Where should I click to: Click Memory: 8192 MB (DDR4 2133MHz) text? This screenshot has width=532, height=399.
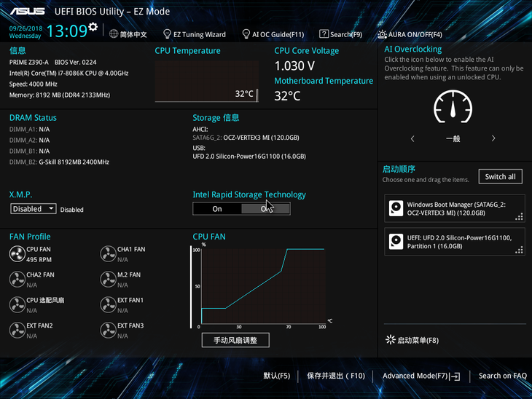tap(60, 95)
